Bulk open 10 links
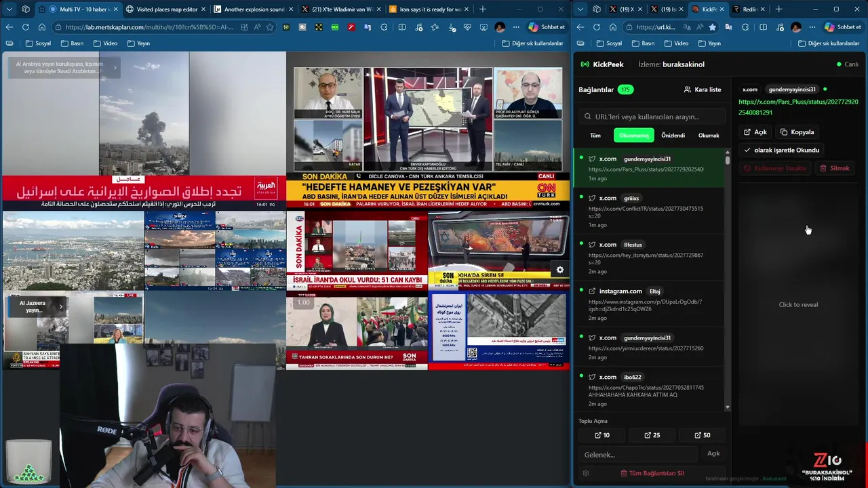 click(x=601, y=435)
